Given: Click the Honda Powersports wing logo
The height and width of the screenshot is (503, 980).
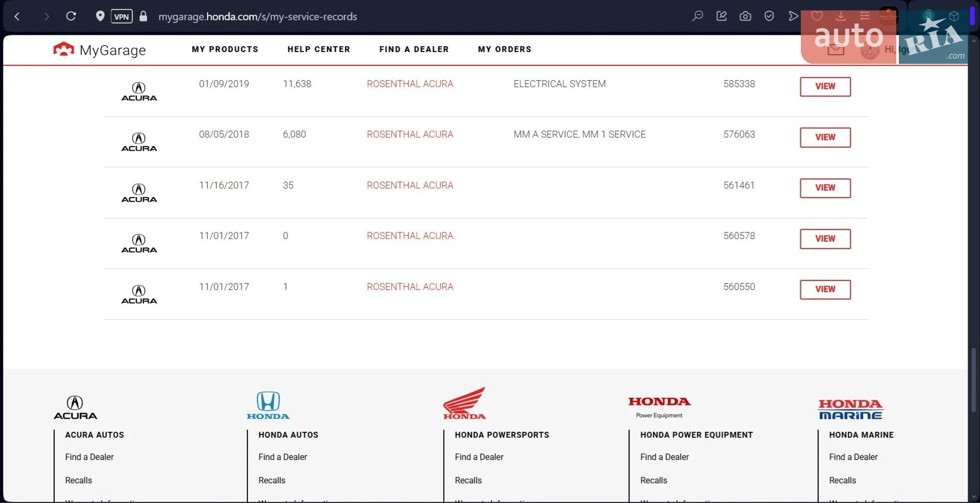Looking at the screenshot, I should (464, 403).
